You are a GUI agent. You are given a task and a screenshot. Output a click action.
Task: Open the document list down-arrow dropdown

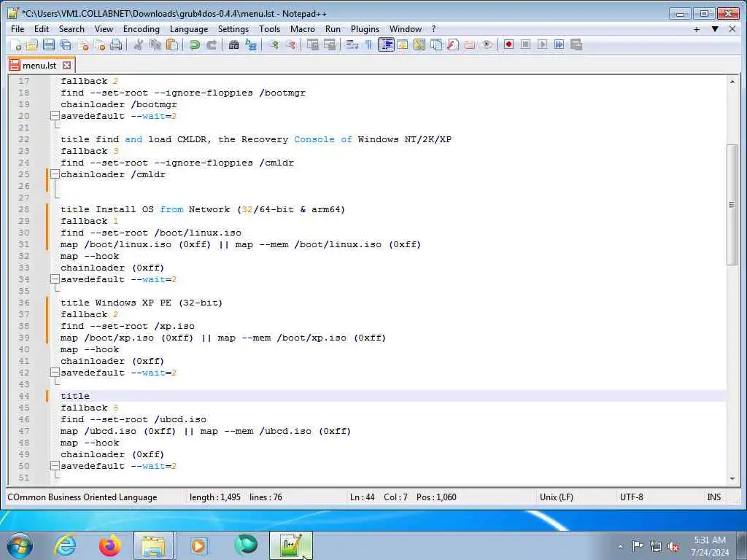pyautogui.click(x=715, y=29)
